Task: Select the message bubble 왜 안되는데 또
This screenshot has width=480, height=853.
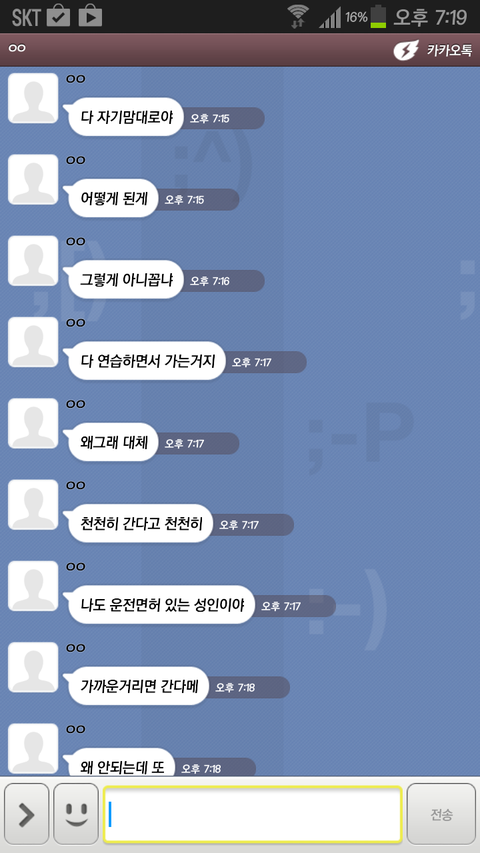Action: coord(119,762)
